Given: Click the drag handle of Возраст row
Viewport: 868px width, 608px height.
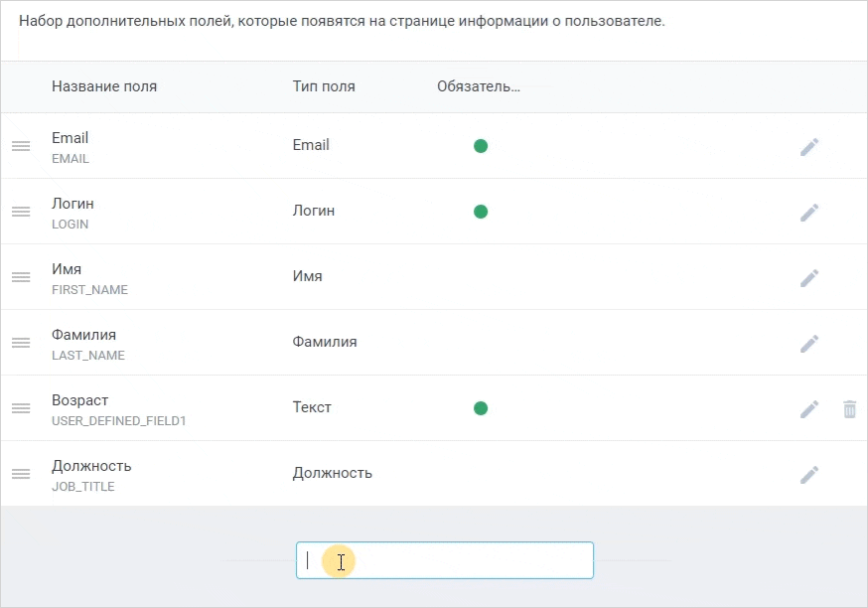Looking at the screenshot, I should 21,408.
